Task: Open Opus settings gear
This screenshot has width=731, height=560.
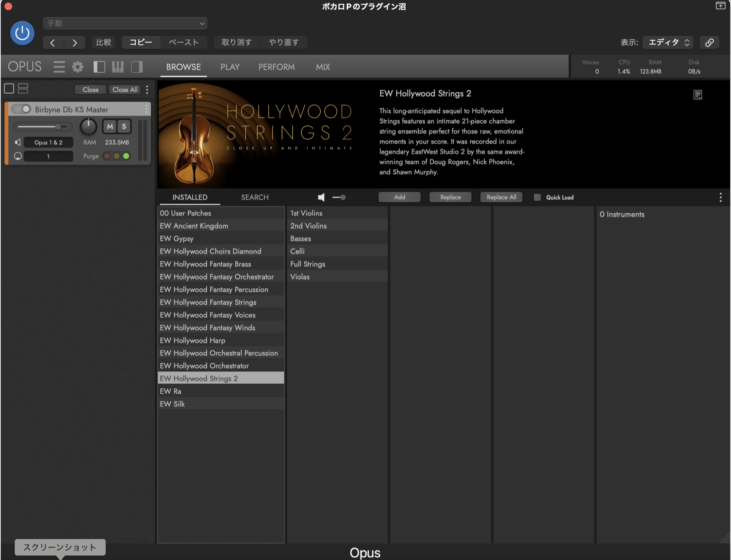Action: tap(78, 67)
